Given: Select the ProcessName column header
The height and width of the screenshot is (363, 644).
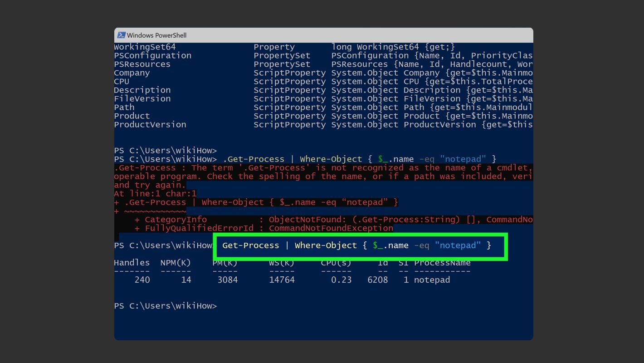Looking at the screenshot, I should (442, 262).
